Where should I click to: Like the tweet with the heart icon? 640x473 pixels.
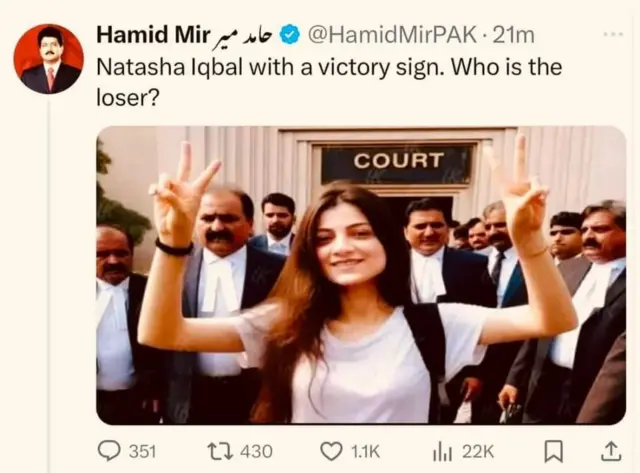coord(331,451)
